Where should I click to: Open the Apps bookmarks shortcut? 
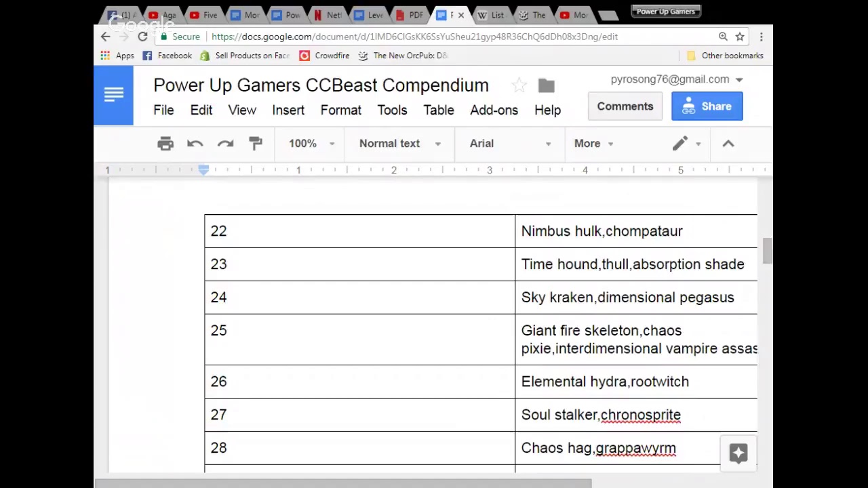click(x=117, y=56)
